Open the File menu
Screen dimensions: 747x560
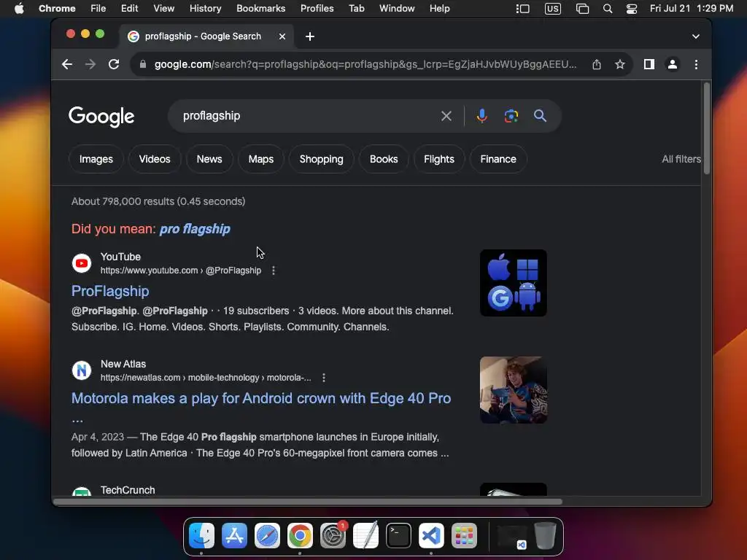(x=98, y=9)
